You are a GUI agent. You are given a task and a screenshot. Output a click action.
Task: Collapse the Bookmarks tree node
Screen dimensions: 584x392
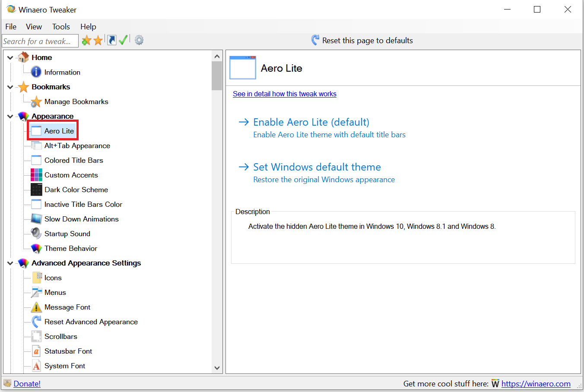click(10, 87)
